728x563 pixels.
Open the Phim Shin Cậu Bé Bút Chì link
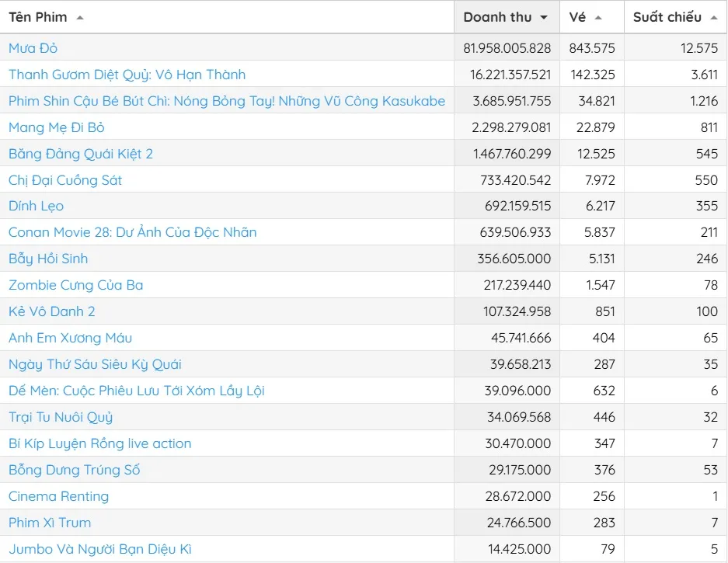point(227,101)
